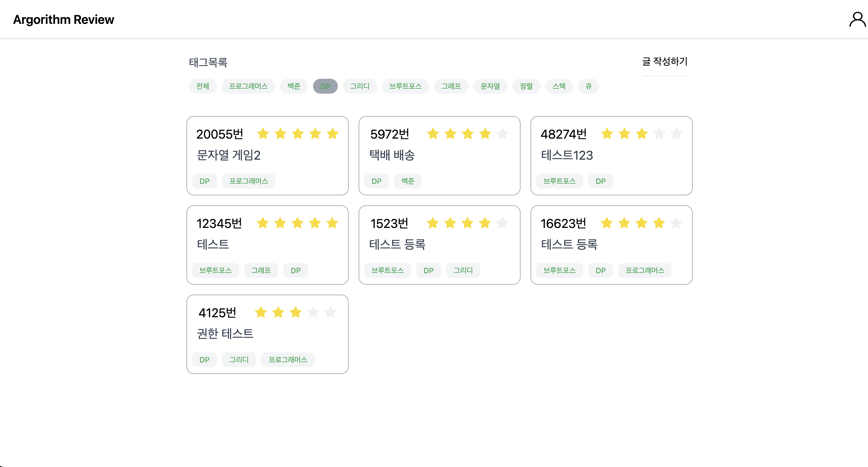Screen dimensions: 868x467
Task: Click the fifth star on 5972번 card
Action: point(502,134)
